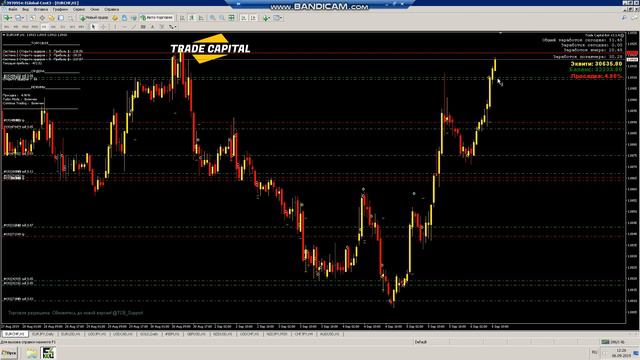Screen dimensions: 640x360
Task: Switch to M15 timeframe
Action: pyautogui.click(x=25, y=27)
